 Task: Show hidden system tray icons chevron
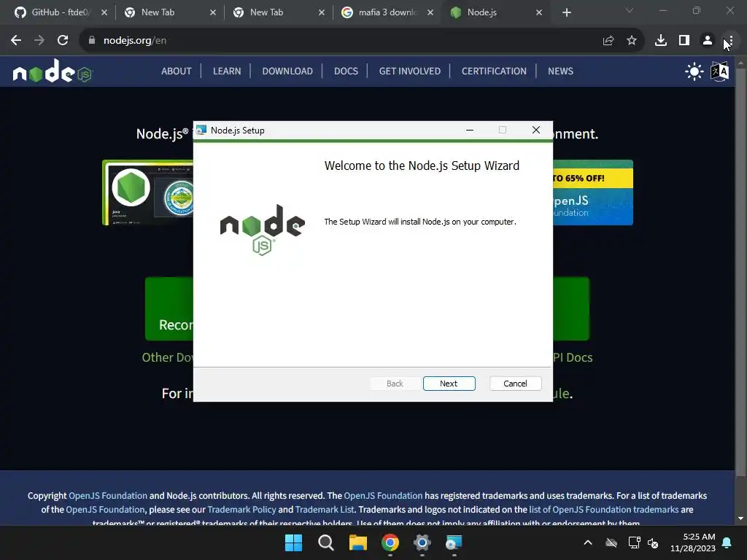pyautogui.click(x=588, y=542)
